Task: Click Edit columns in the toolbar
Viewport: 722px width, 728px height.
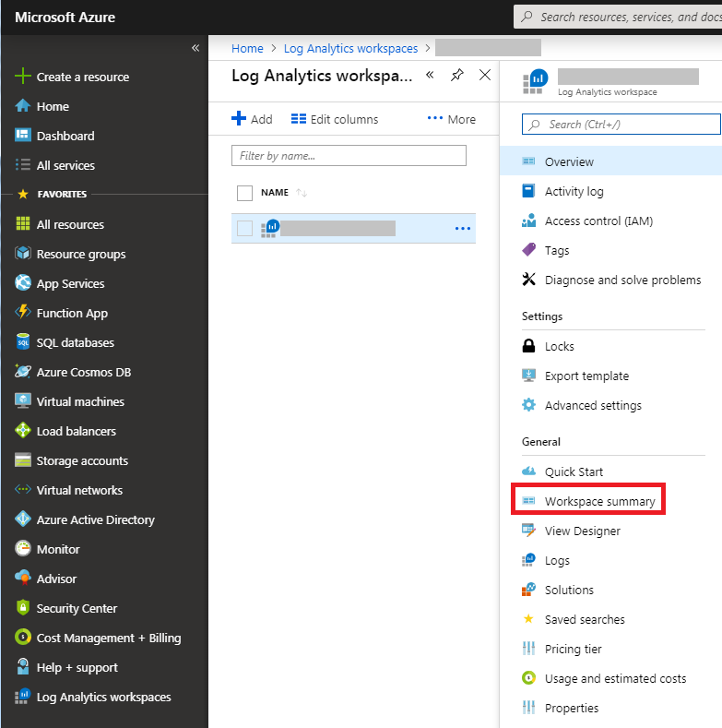Action: tap(335, 119)
